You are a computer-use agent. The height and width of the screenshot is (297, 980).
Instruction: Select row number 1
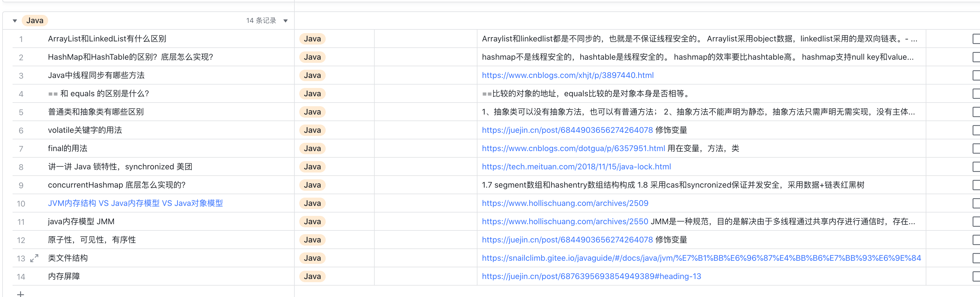(21, 39)
